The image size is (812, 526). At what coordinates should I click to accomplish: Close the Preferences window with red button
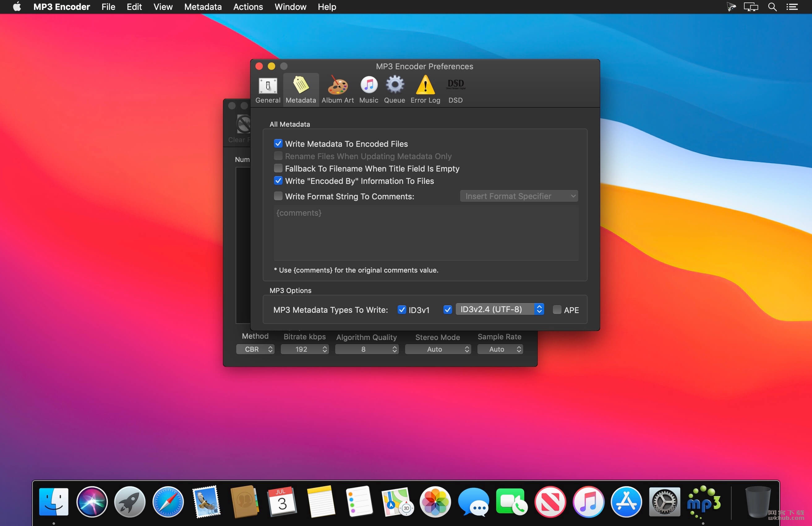click(259, 66)
